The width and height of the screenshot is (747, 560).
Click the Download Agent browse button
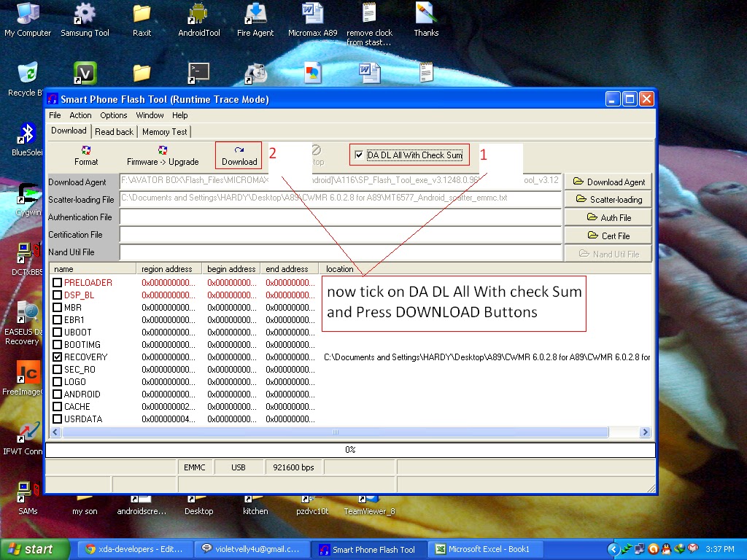click(x=608, y=182)
